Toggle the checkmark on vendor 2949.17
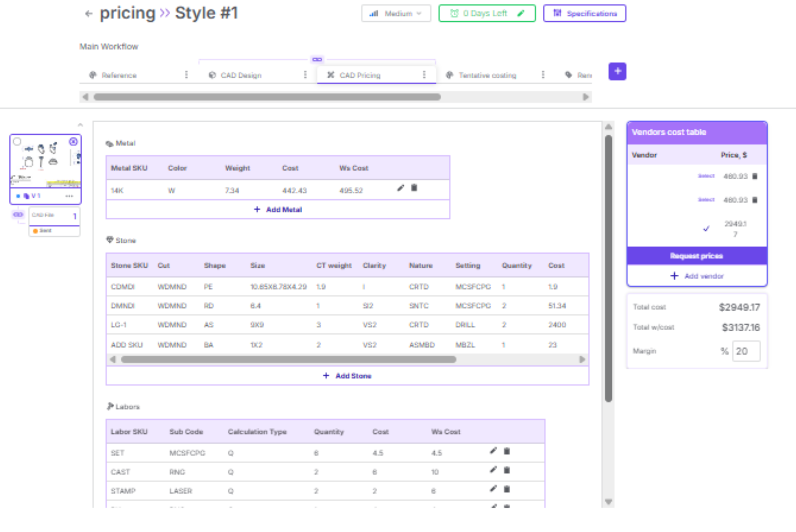Image resolution: width=796 pixels, height=532 pixels. tap(706, 229)
